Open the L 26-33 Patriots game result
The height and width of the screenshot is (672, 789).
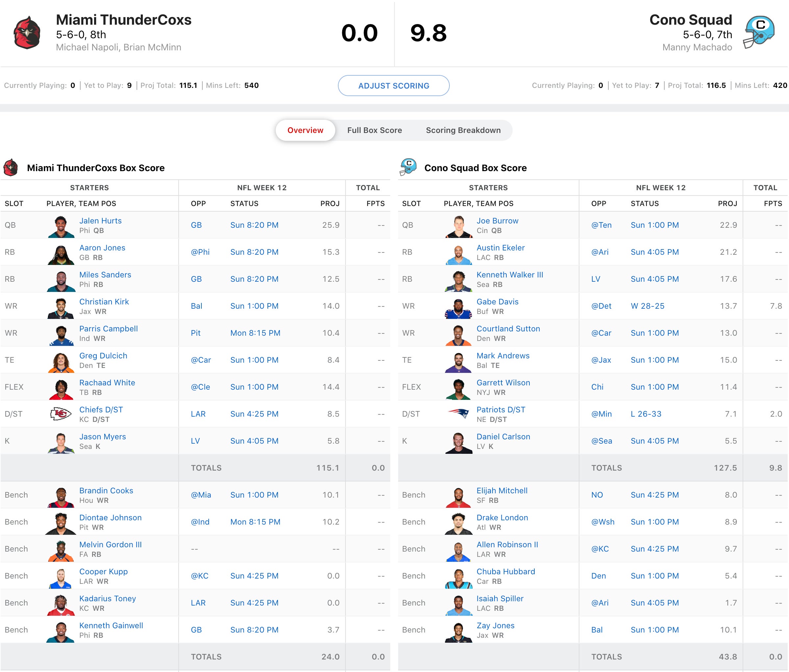[646, 414]
